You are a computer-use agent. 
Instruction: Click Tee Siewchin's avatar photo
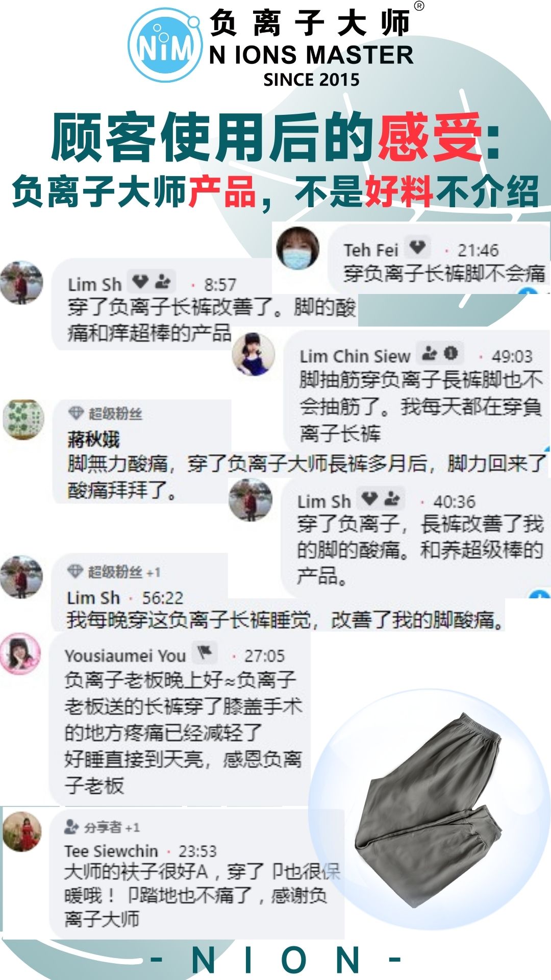coord(22,832)
